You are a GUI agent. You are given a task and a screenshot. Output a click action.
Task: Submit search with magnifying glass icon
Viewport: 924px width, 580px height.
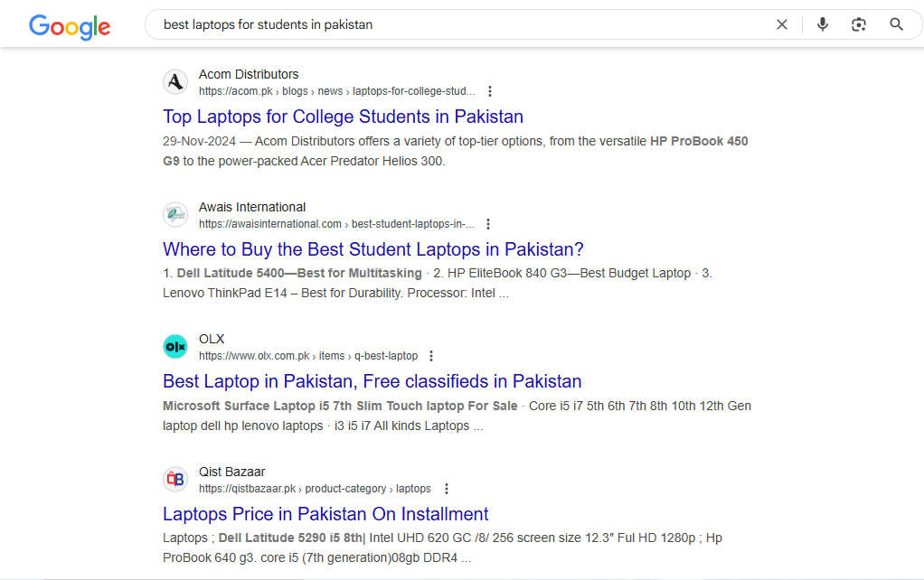896,24
